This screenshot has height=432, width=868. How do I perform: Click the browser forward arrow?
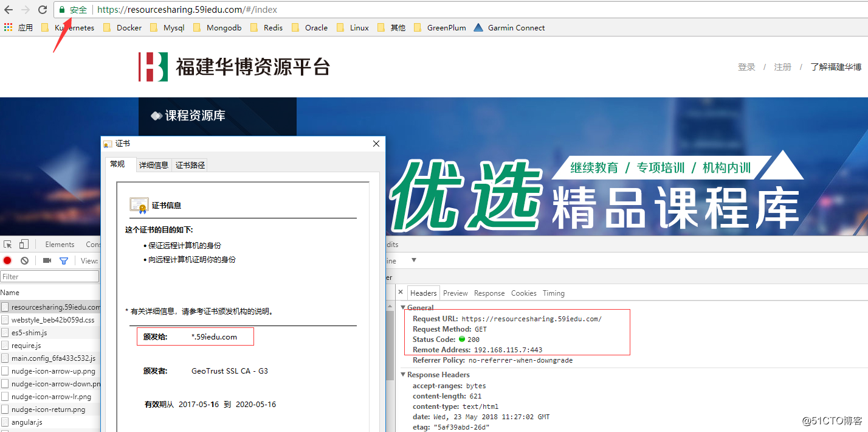click(26, 10)
